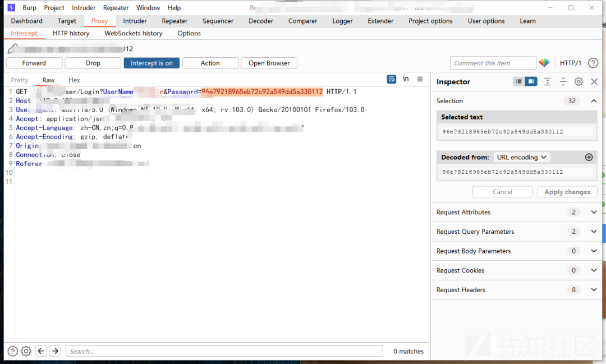Open the highlight color picker icon
This screenshot has width=606, height=364.
click(x=544, y=63)
